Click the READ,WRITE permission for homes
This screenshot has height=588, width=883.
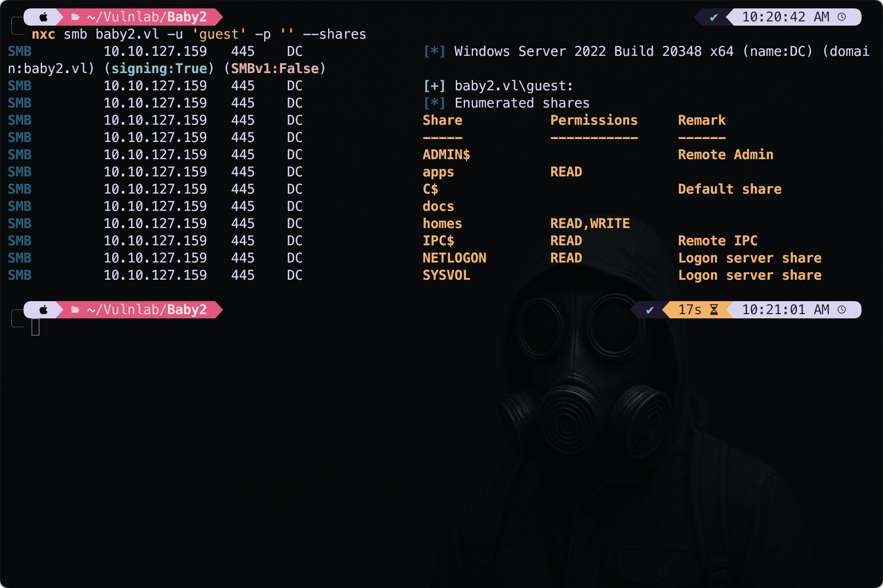tap(590, 223)
